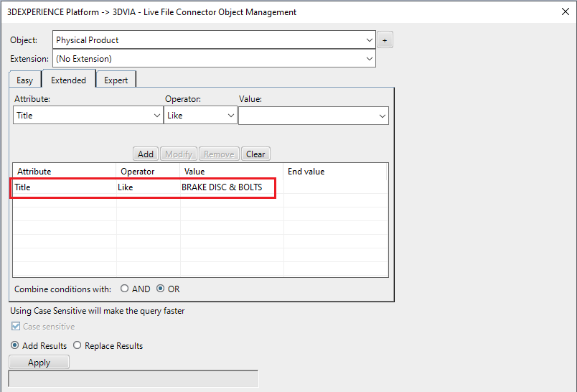Click the Remove button
This screenshot has height=392, width=577.
pos(219,154)
